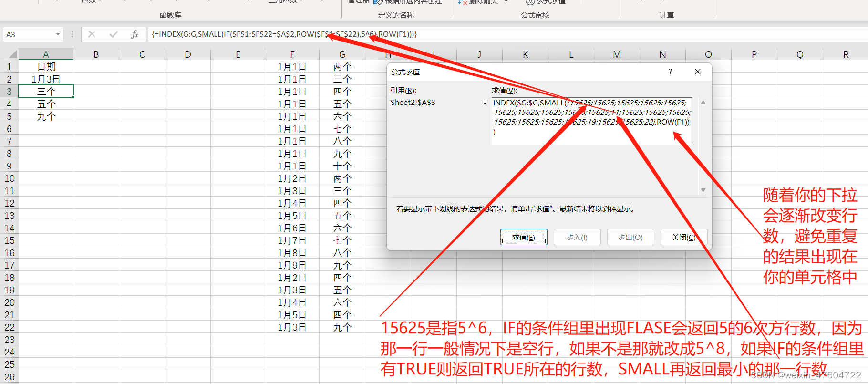
Task: Close the 公式求值 dialog with X
Action: click(698, 72)
